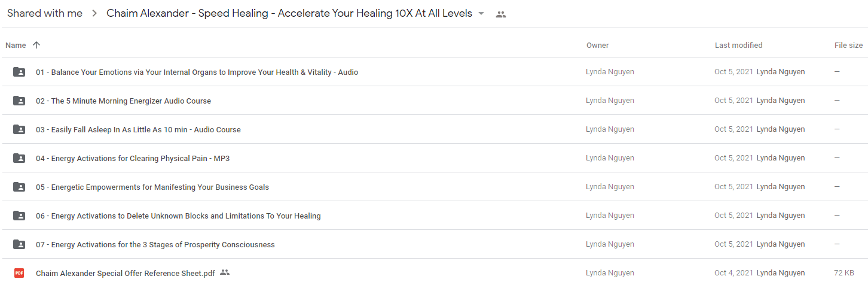Screen dimensions: 868x285
Task: Click the breadcrumb chevron separator
Action: click(94, 14)
